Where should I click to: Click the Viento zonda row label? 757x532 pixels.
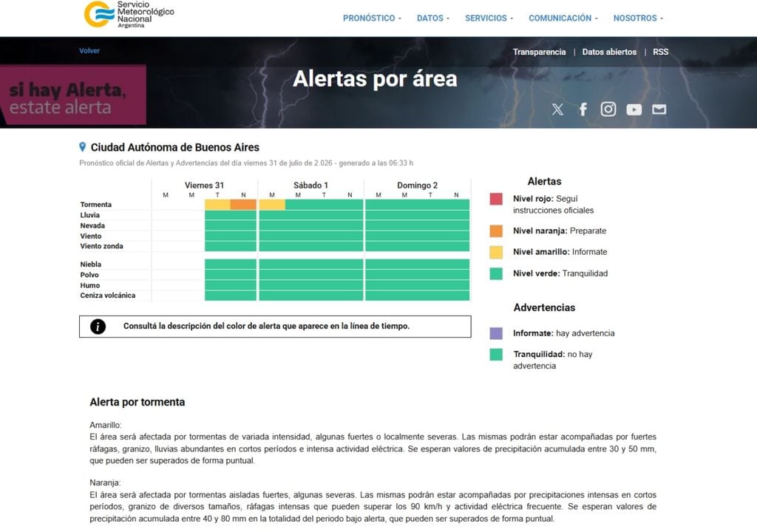pyautogui.click(x=101, y=246)
